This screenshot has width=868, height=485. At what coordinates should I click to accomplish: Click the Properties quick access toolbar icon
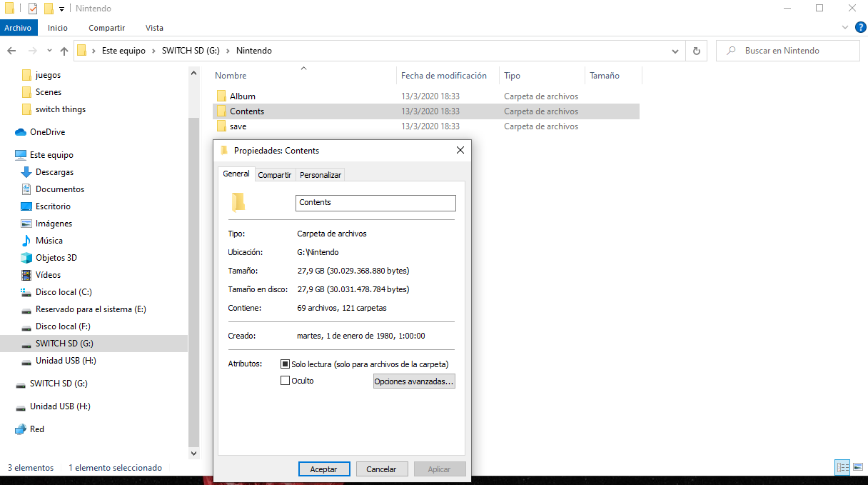(x=33, y=9)
